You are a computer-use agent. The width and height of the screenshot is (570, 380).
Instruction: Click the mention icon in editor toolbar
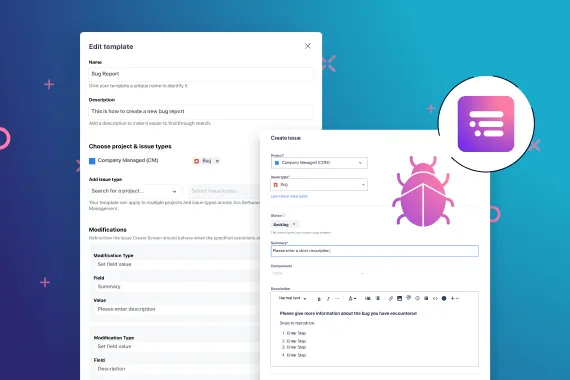409,298
